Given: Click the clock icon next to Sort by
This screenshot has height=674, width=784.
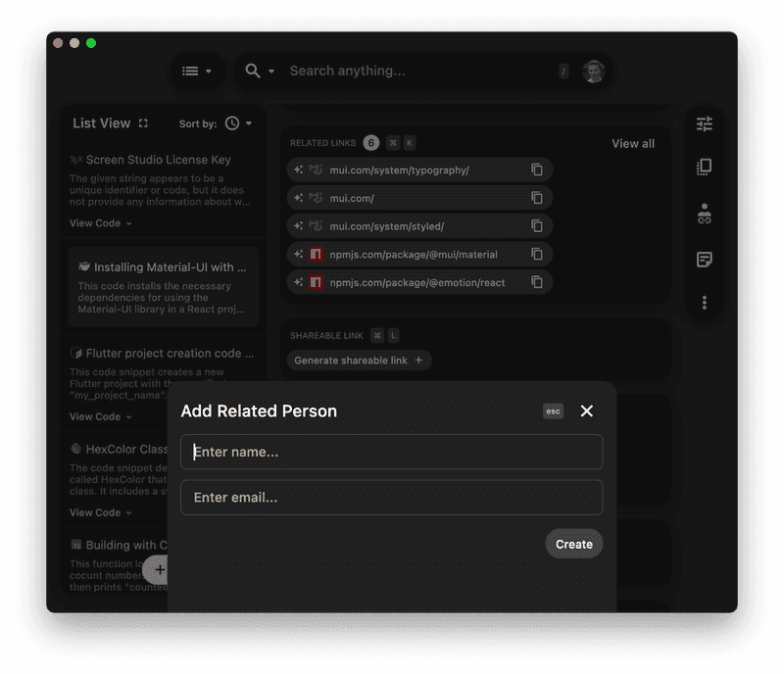Looking at the screenshot, I should (x=230, y=123).
